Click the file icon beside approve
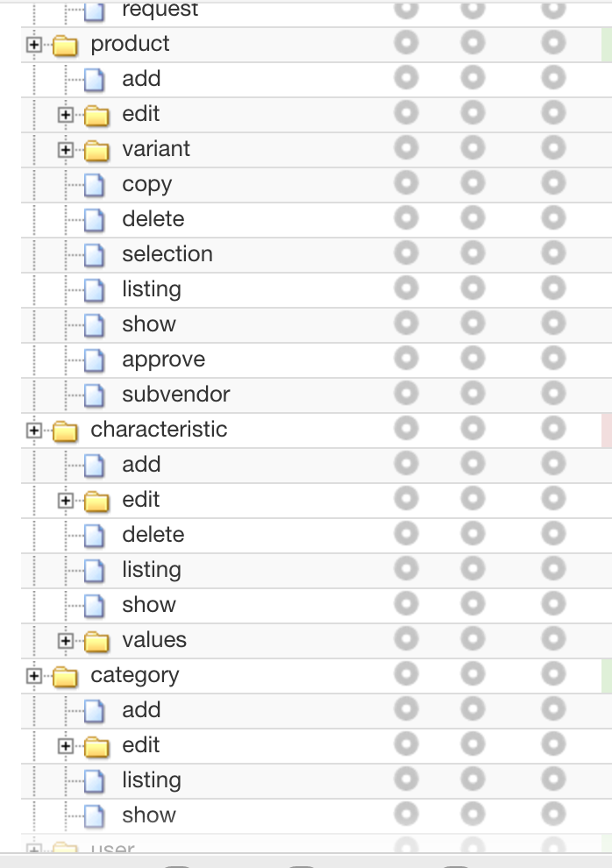Viewport: 612px width, 868px height. (x=94, y=360)
